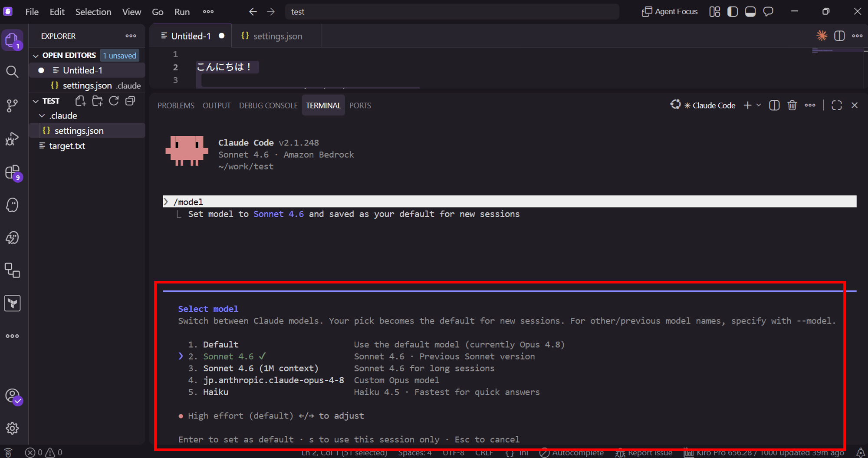Screen dimensions: 868x458
Task: Toggle the primary side bar
Action: 733,12
